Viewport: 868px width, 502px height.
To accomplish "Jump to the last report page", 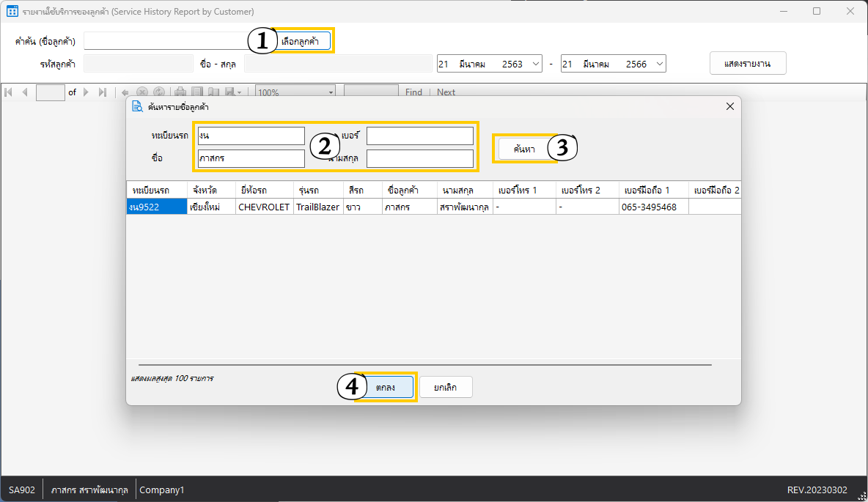I will click(x=102, y=92).
